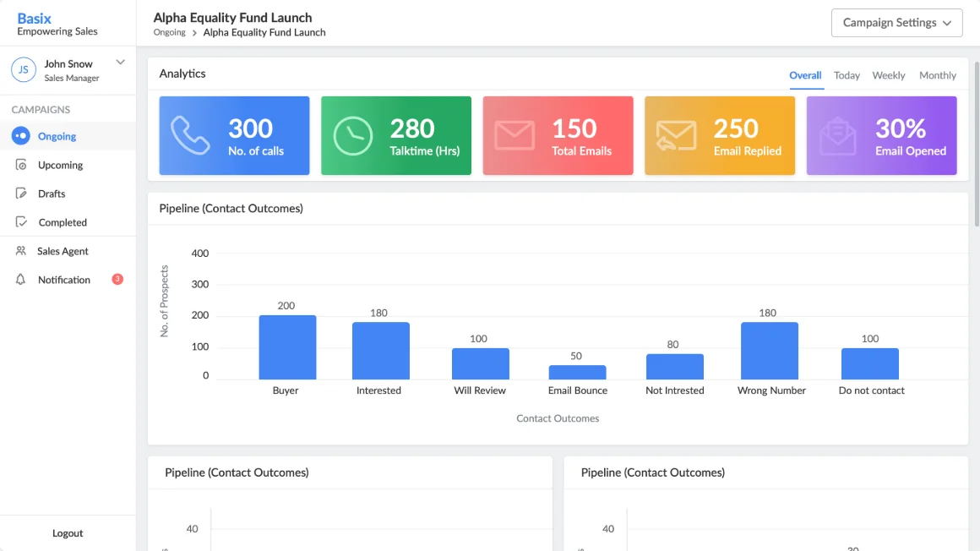Click the Sales Agent people icon

coord(20,251)
